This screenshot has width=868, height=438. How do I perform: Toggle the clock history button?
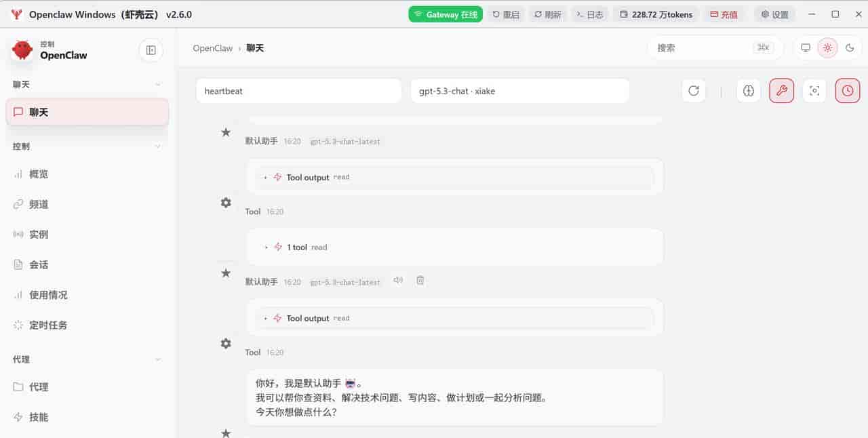coord(848,91)
